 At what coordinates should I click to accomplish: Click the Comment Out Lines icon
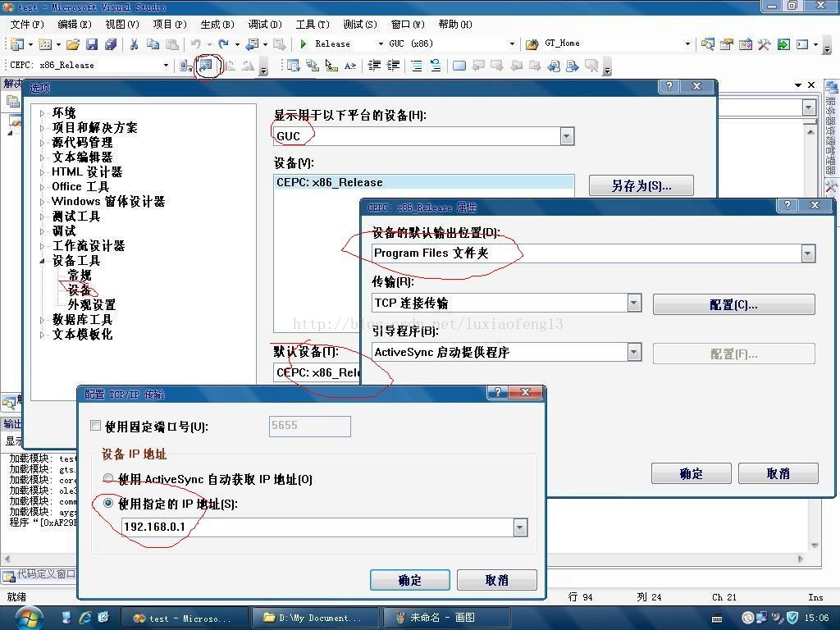(x=416, y=66)
